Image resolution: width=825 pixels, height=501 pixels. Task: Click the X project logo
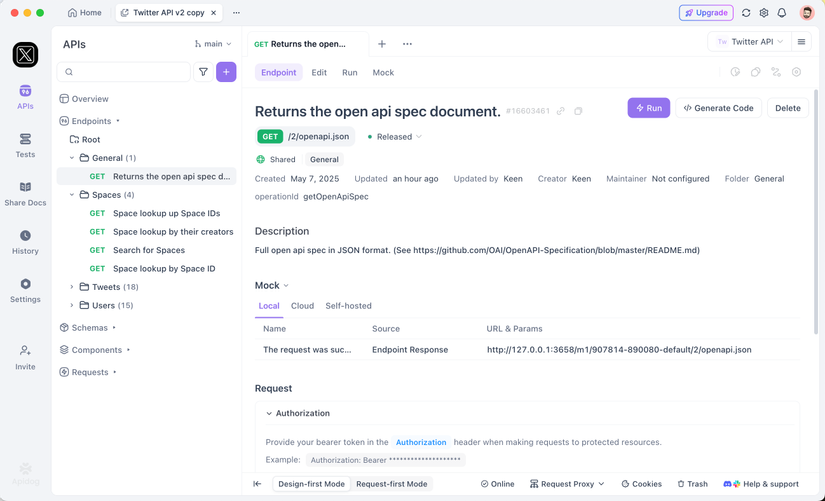[25, 55]
